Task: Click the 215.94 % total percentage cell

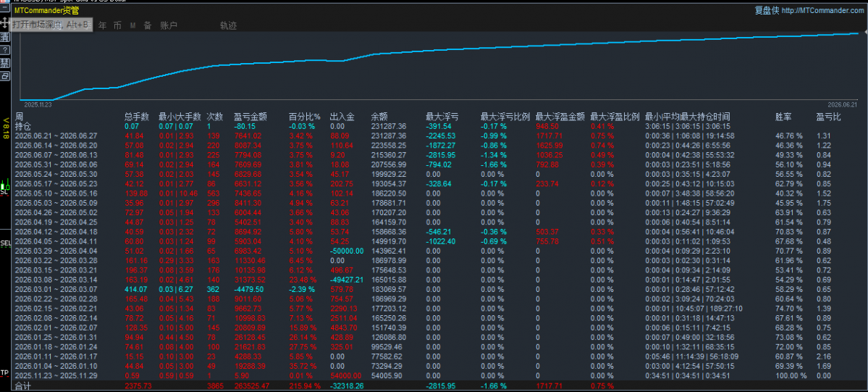Action: point(305,385)
